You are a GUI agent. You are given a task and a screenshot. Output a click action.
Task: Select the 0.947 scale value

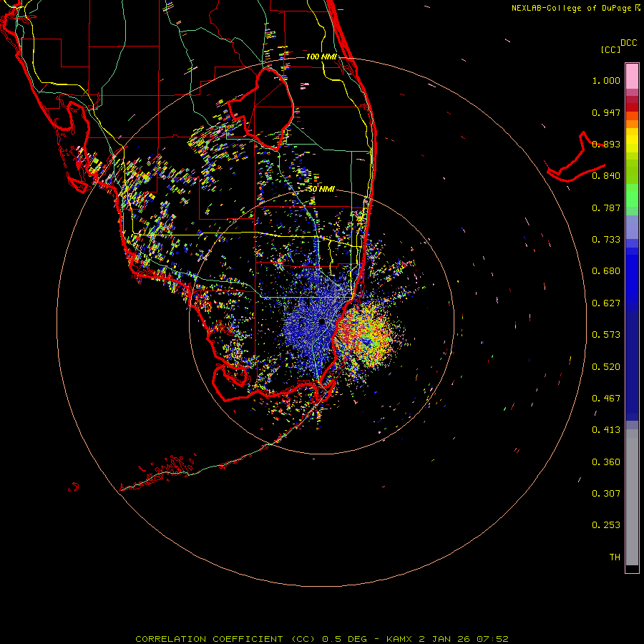point(606,112)
